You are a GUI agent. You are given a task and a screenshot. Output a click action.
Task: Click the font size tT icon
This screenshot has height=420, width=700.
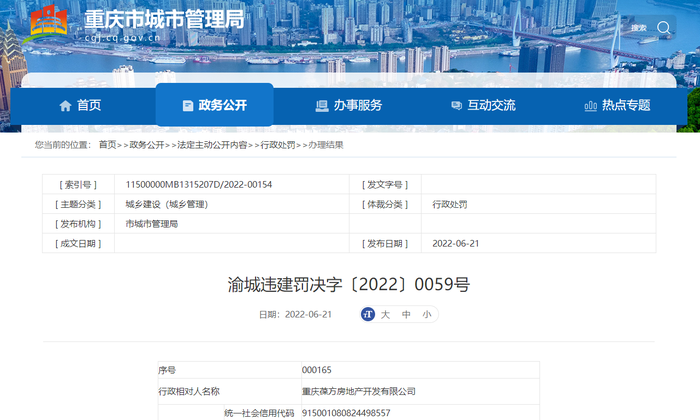pos(368,315)
